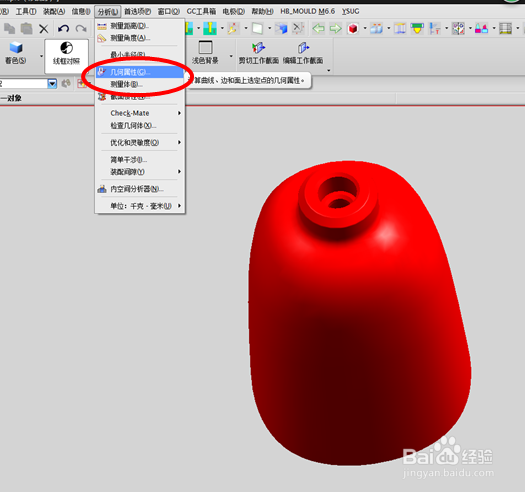Click the crossed axes X icon
This screenshot has width=525, height=492.
click(298, 28)
